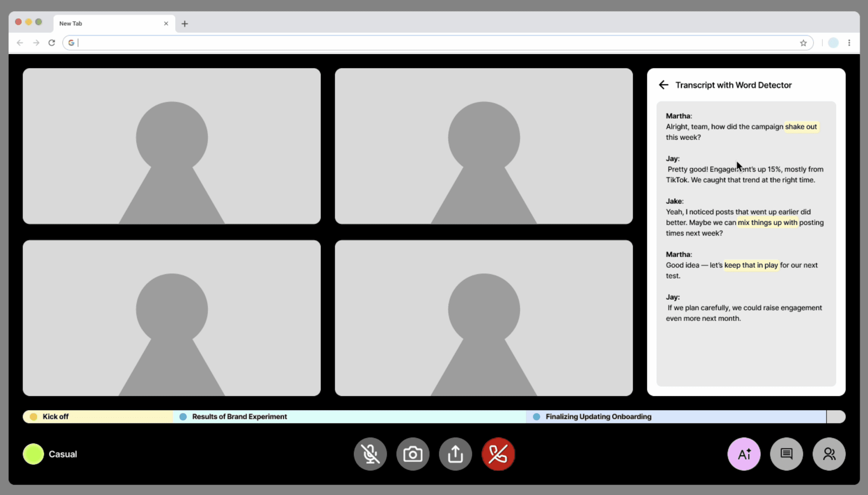This screenshot has width=868, height=495.
Task: Click the share screen upload icon
Action: [455, 454]
